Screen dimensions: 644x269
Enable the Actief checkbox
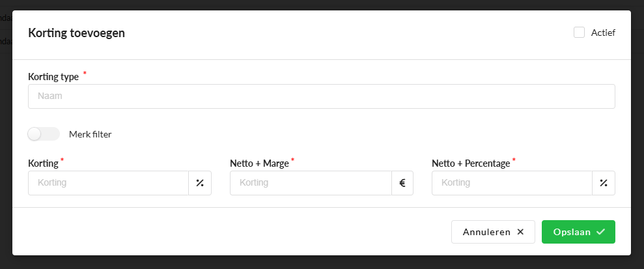pos(579,33)
